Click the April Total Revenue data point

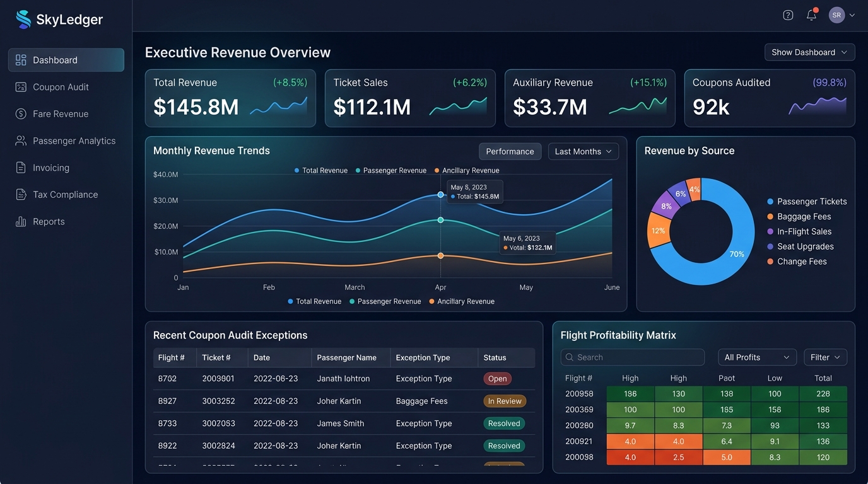point(440,195)
